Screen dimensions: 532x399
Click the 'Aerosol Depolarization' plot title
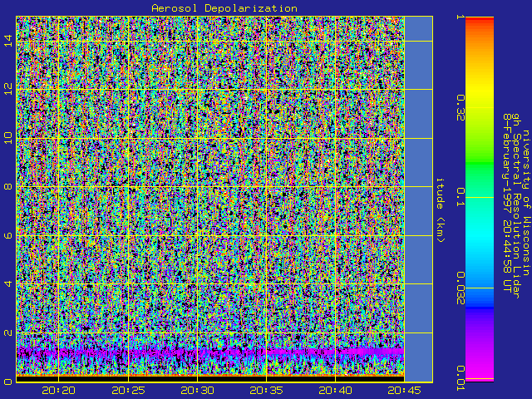[x=224, y=8]
